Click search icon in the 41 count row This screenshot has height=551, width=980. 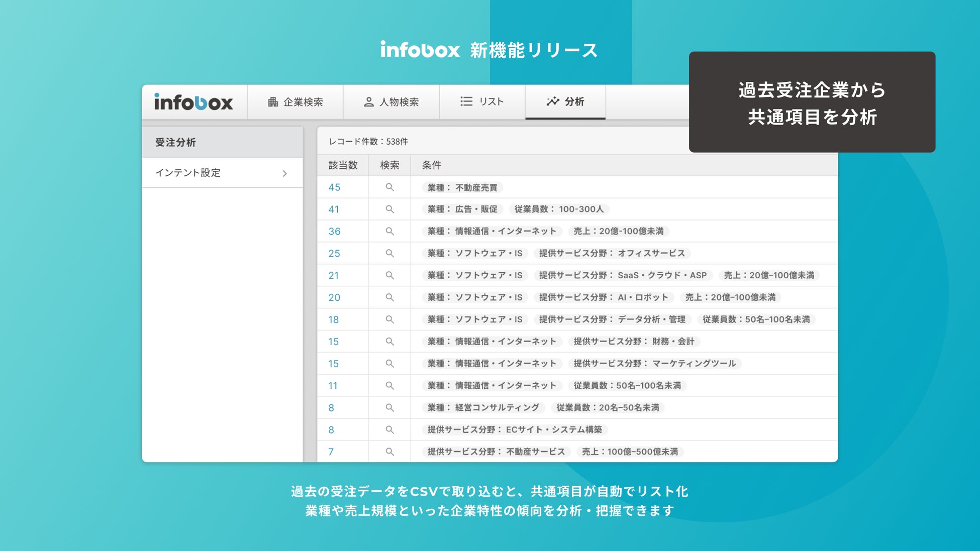389,209
